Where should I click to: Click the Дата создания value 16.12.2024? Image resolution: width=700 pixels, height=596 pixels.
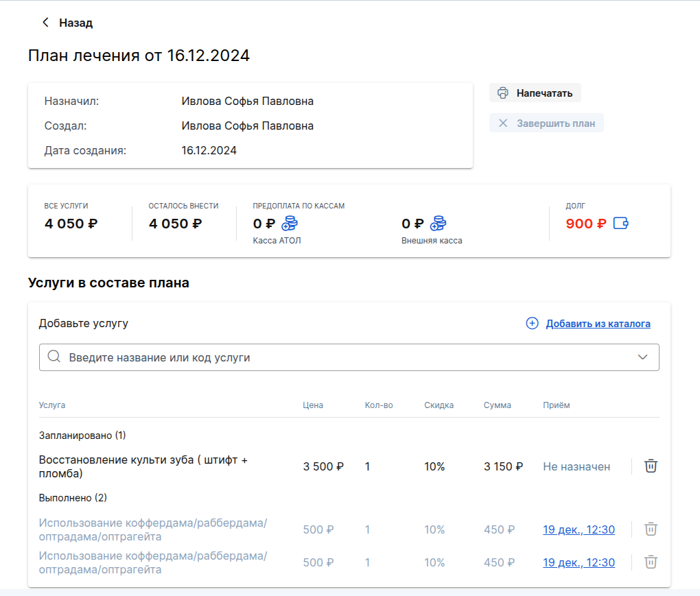(209, 150)
